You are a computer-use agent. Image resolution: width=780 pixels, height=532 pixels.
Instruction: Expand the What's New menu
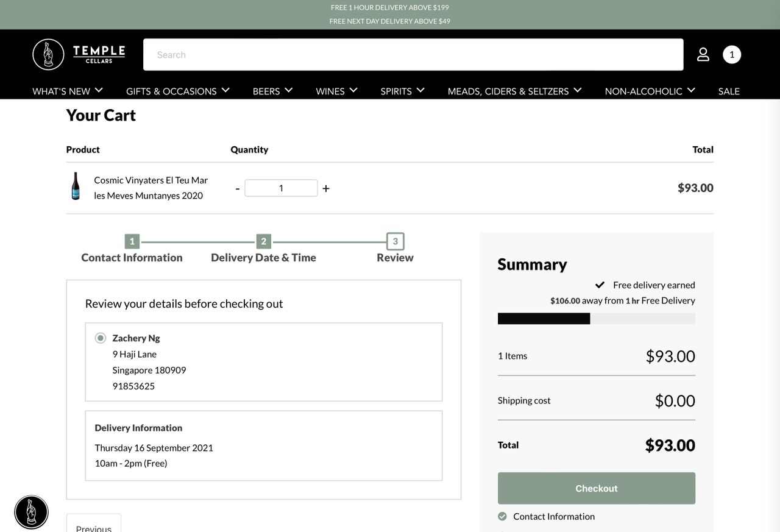(68, 91)
